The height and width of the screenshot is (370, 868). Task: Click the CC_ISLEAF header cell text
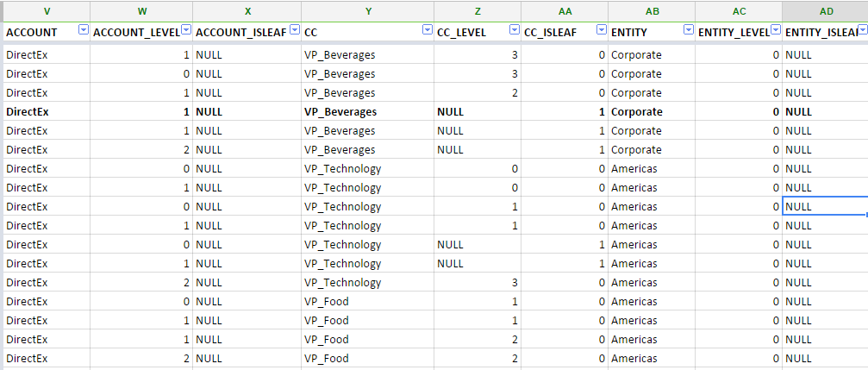coord(550,33)
